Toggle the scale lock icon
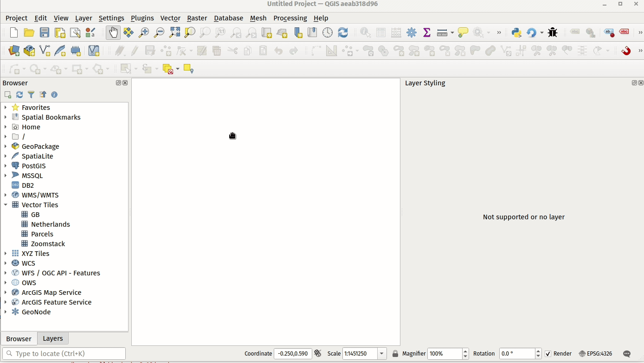 pos(395,354)
